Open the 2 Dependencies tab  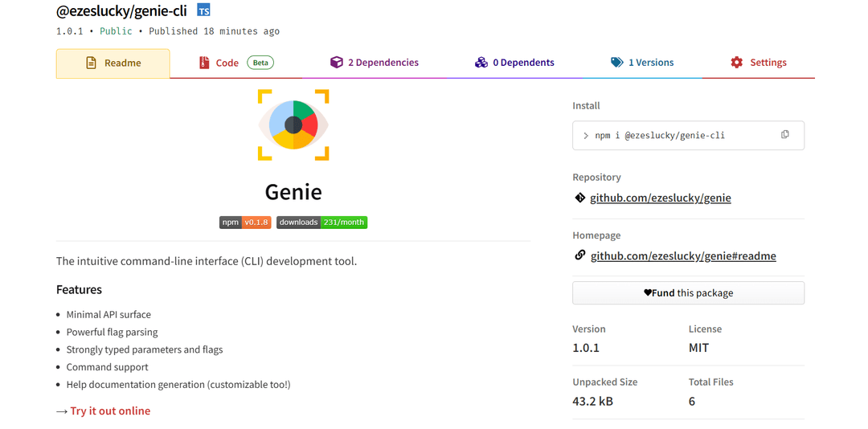click(x=375, y=63)
